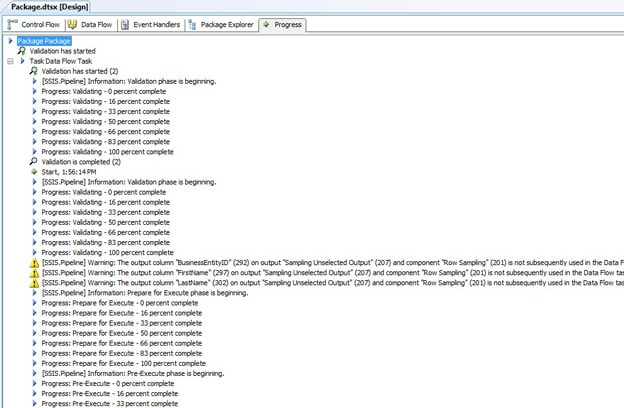Select the BusinessEntityID output column warning message
This screenshot has width=624, height=408.
[333, 263]
